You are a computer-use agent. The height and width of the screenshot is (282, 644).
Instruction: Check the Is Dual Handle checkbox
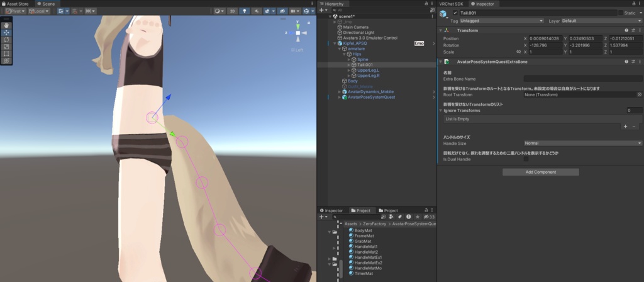pyautogui.click(x=526, y=159)
